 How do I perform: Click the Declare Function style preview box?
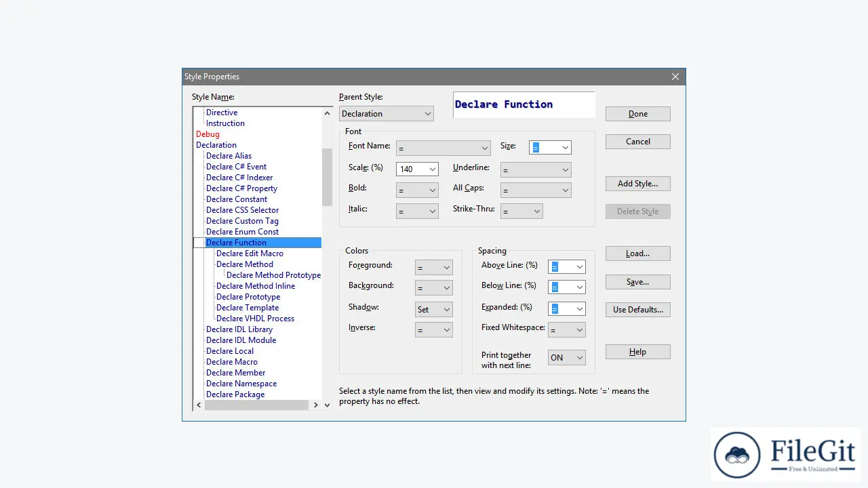[524, 105]
